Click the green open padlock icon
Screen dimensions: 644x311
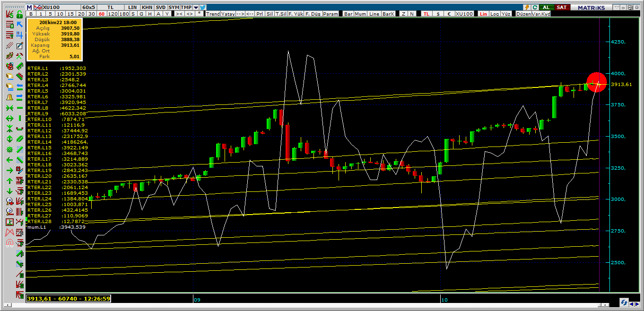[19, 15]
